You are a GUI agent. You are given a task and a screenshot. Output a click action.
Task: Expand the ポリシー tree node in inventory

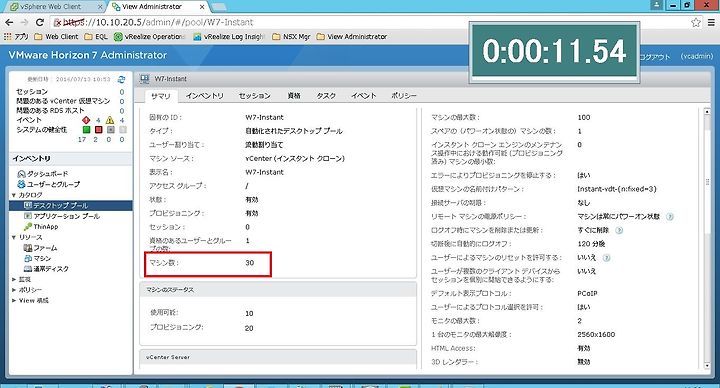[x=14, y=290]
